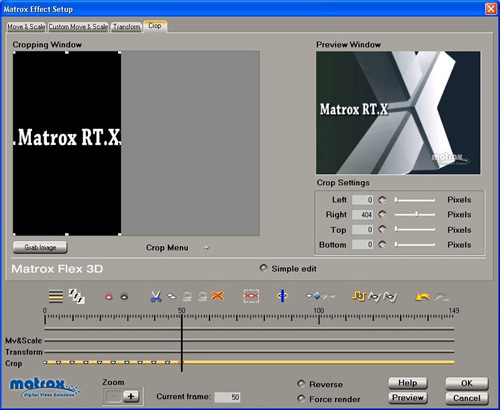Click the diagonal keyframe strips icon

pos(76,296)
